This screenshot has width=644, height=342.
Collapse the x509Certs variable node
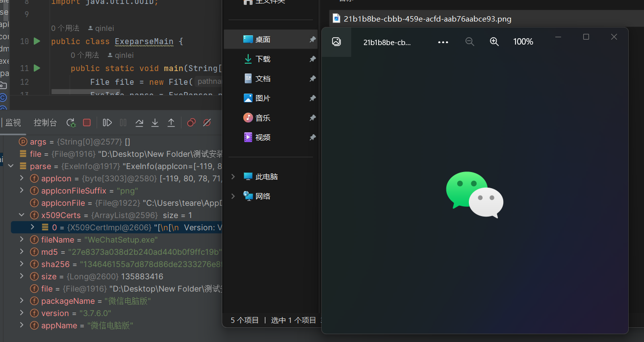tap(22, 215)
